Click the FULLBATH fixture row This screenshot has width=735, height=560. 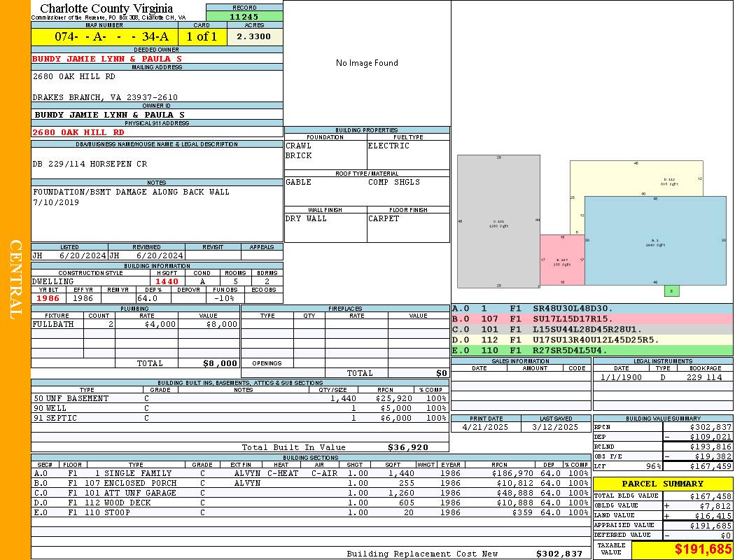[x=136, y=324]
